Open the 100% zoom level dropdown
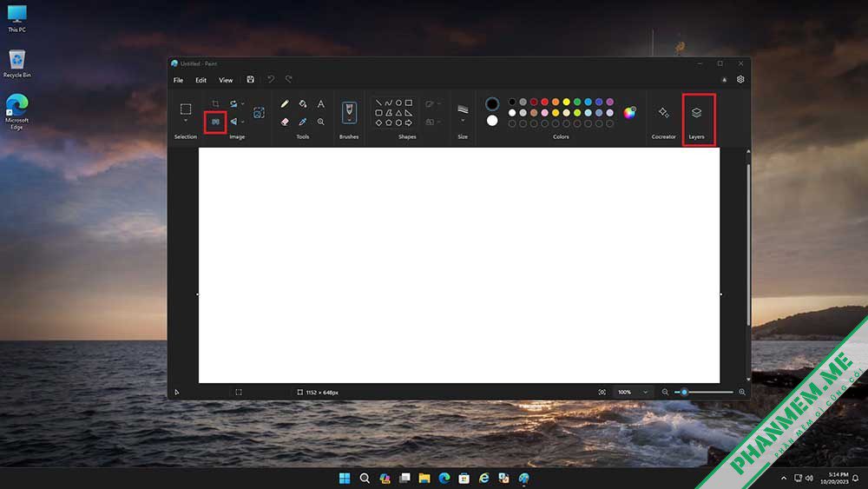This screenshot has height=489, width=868. 632,392
